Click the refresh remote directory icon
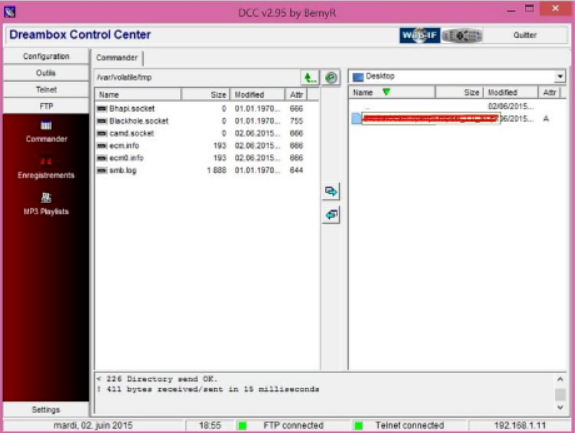Screen dimensions: 575x433 coord(331,77)
